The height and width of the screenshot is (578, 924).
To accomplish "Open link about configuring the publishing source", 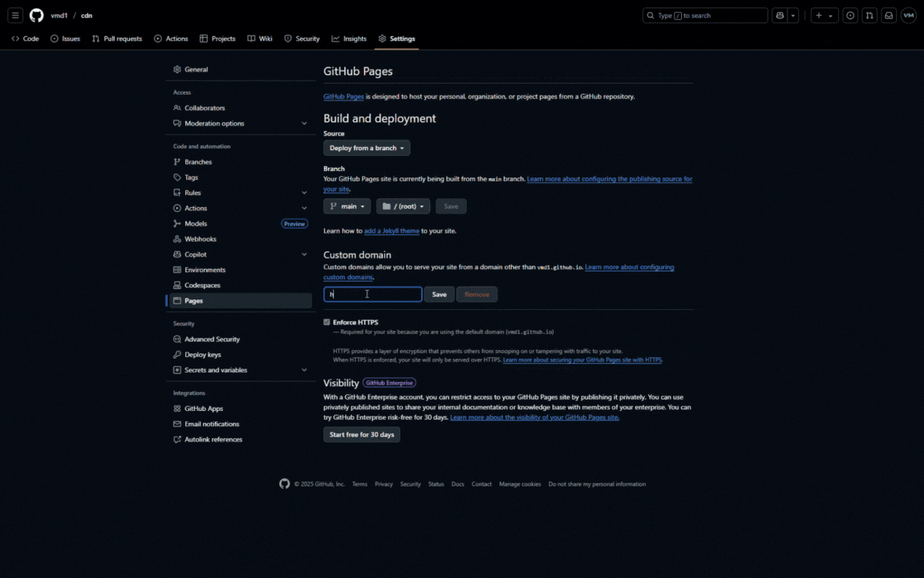I will pos(610,179).
